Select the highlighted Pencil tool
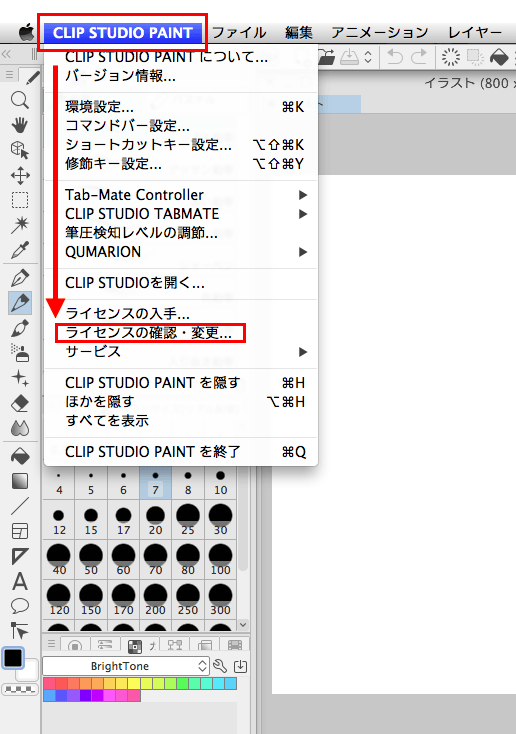Image resolution: width=516 pixels, height=734 pixels. point(20,303)
